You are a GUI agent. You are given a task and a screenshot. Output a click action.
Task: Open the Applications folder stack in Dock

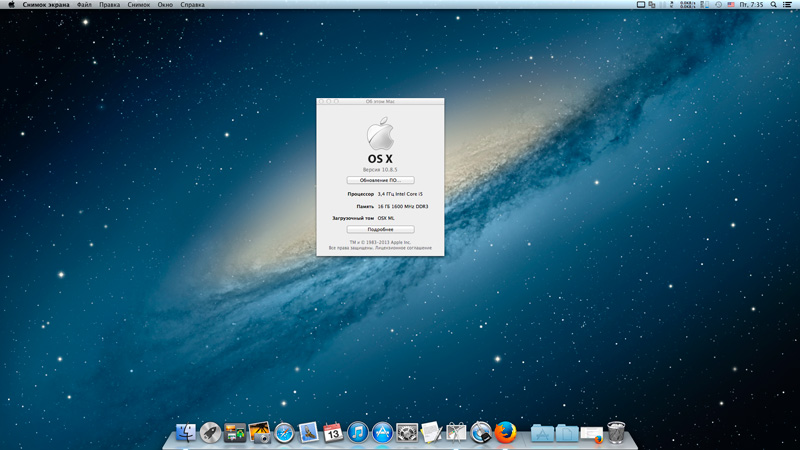click(x=542, y=433)
